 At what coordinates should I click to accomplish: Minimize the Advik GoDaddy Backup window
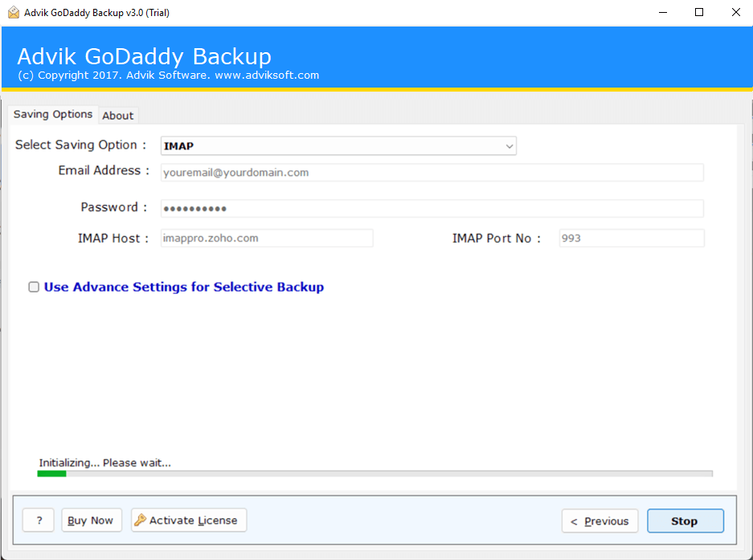point(663,13)
